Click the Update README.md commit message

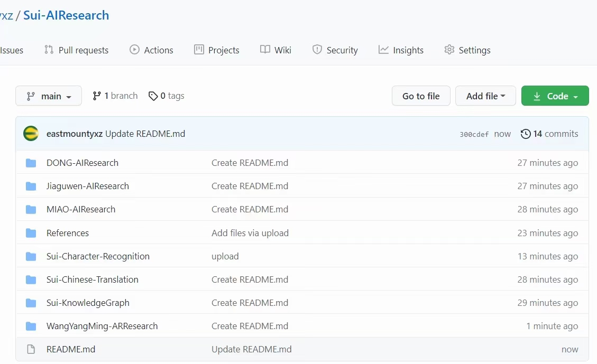[145, 134]
